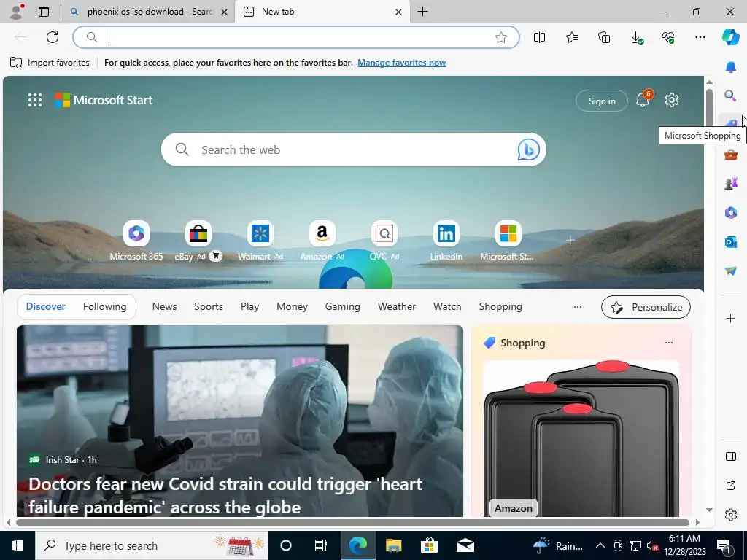This screenshot has height=560, width=747.
Task: Open sidebar Tools briefcase icon
Action: 731,155
